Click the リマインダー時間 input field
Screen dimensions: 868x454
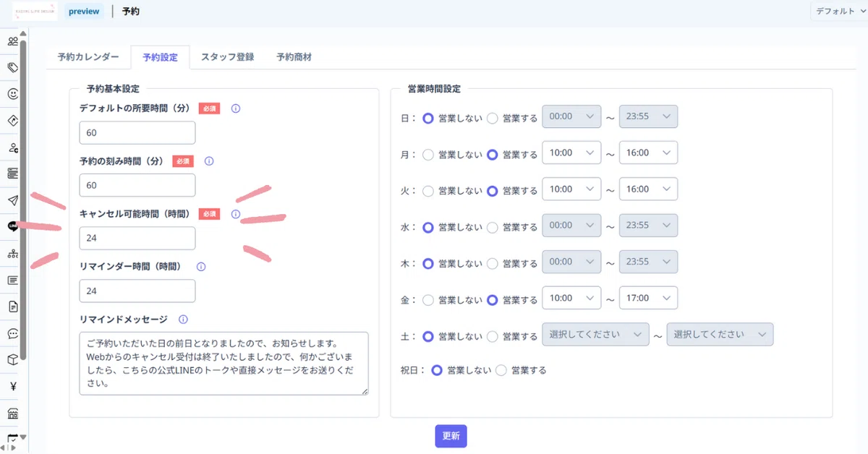(x=137, y=291)
